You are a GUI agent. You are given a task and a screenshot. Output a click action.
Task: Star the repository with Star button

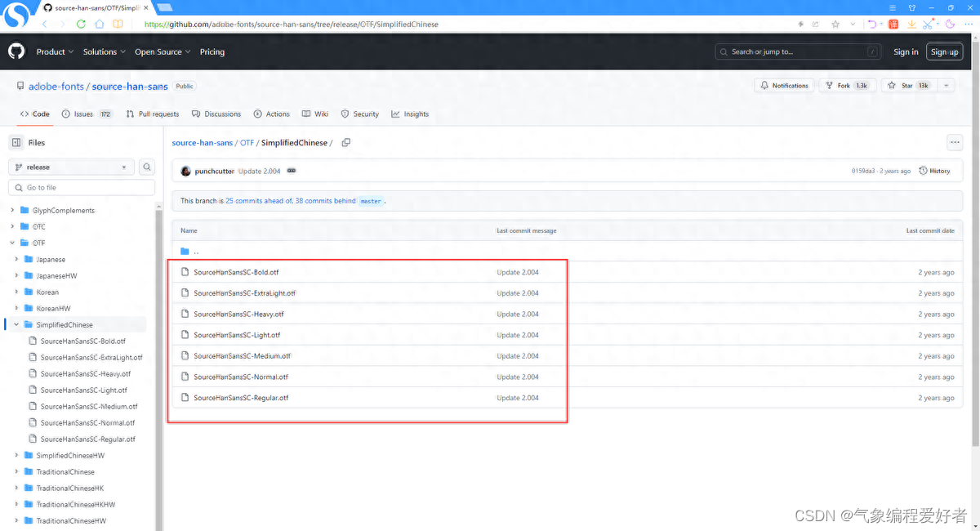tap(910, 86)
